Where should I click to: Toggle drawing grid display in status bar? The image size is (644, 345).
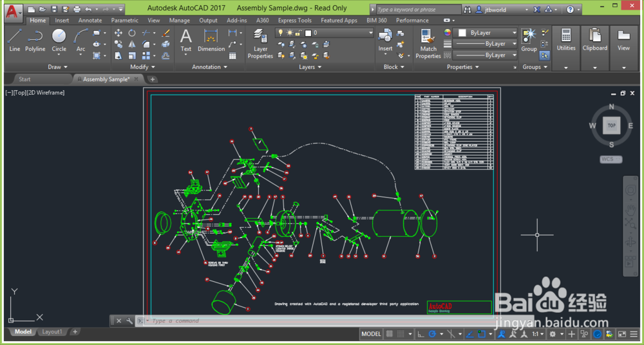(390, 334)
